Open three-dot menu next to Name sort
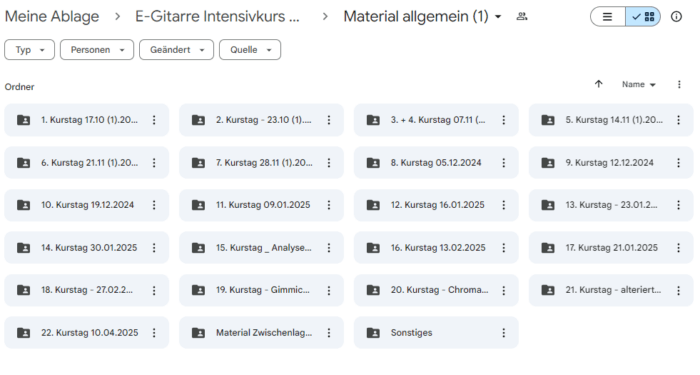Screen dimensions: 700x375 point(679,84)
